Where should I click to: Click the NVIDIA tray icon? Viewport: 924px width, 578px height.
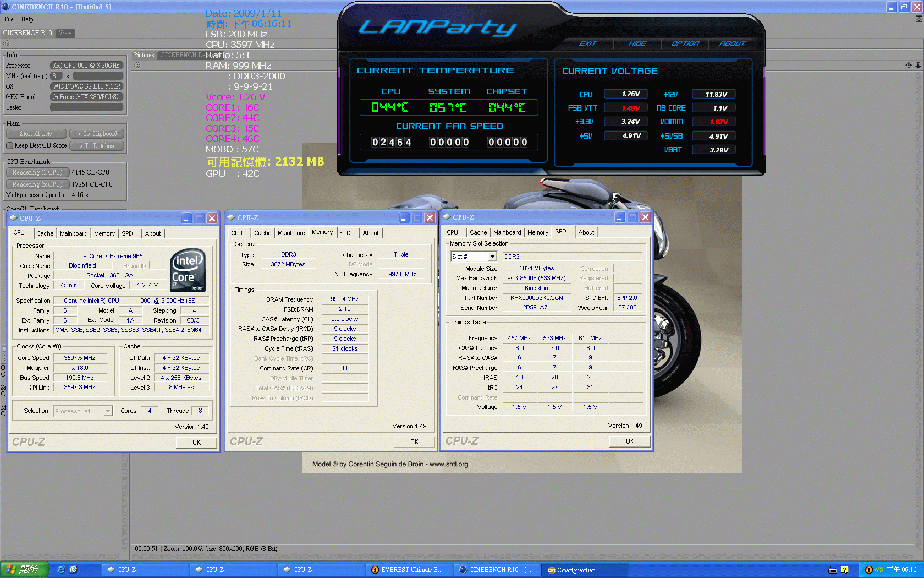click(x=879, y=570)
